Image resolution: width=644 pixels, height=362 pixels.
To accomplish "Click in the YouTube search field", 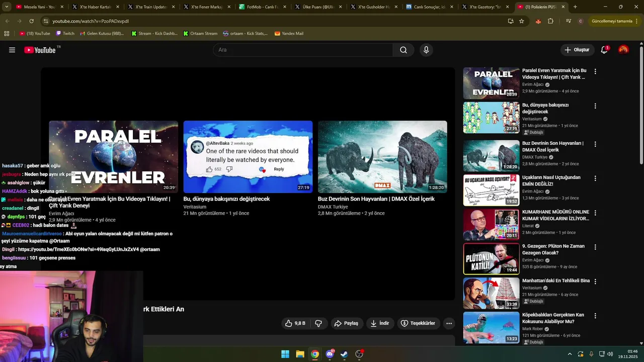I will pyautogui.click(x=303, y=50).
